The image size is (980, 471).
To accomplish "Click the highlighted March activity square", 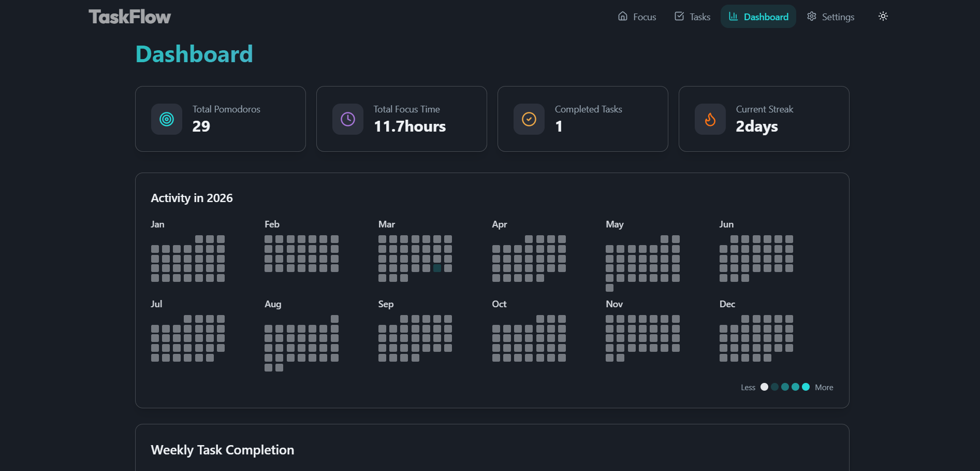I will [x=436, y=268].
